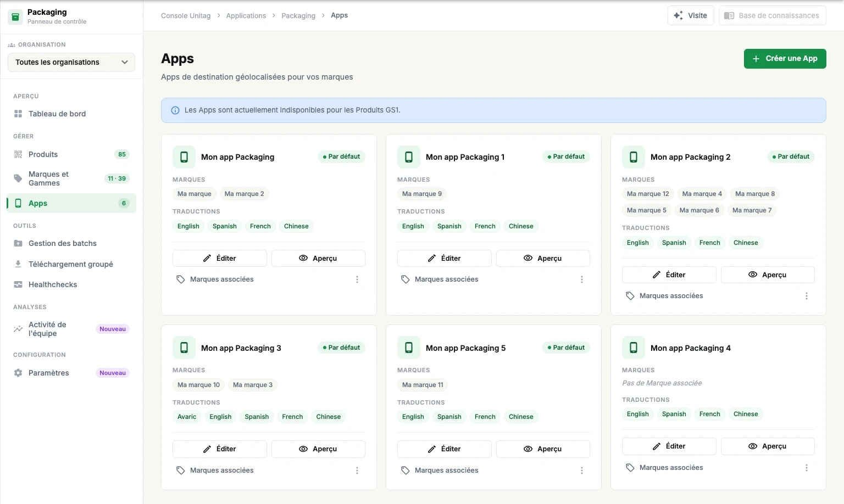Screen dimensions: 844x504
Task: Open Marques et Gammes section
Action: (71, 178)
